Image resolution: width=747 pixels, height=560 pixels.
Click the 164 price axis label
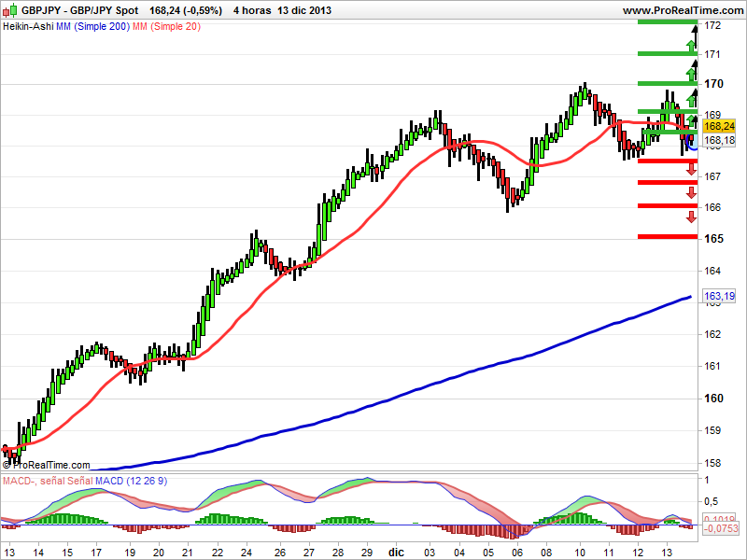tap(712, 271)
